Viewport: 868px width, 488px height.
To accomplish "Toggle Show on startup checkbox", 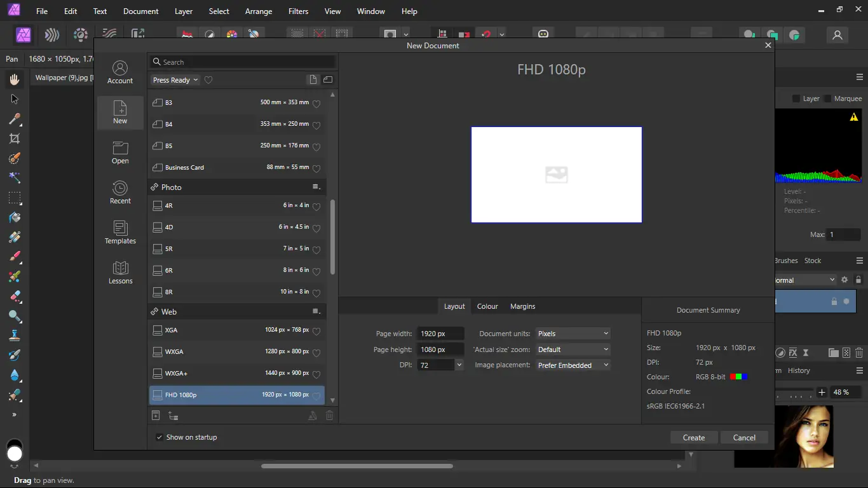I will click(x=159, y=437).
